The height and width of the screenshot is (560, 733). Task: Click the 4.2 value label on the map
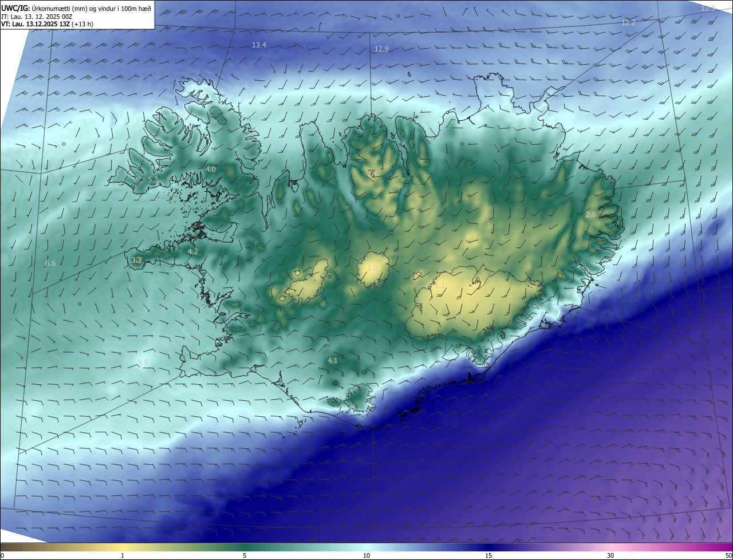(x=193, y=252)
